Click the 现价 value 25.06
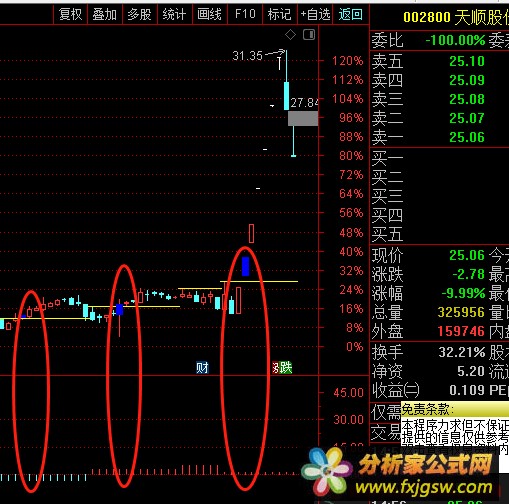 (467, 255)
